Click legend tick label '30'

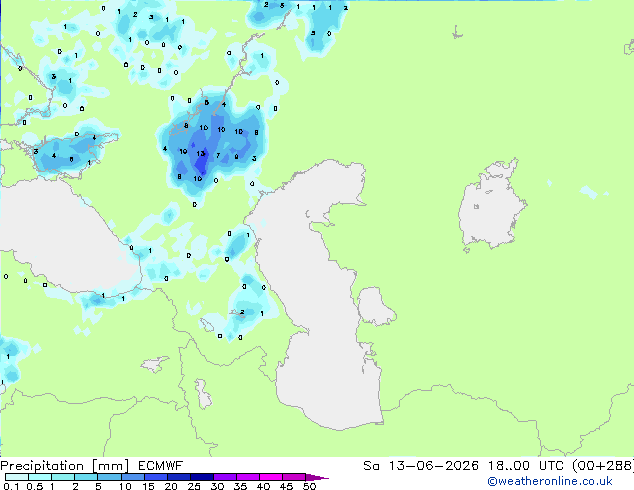tap(217, 486)
